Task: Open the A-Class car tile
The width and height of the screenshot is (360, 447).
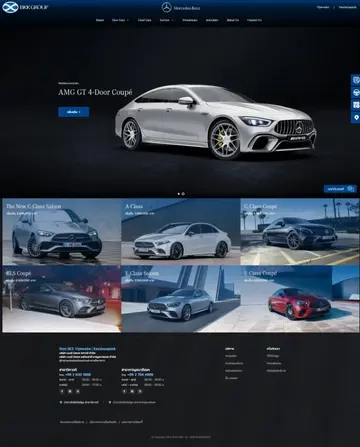Action: pyautogui.click(x=181, y=232)
